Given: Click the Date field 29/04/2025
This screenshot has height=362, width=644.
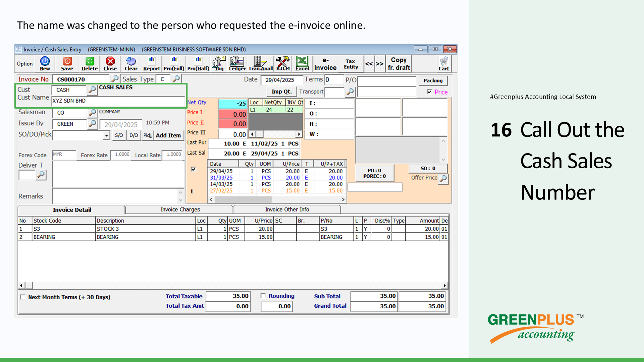Looking at the screenshot, I should (282, 80).
